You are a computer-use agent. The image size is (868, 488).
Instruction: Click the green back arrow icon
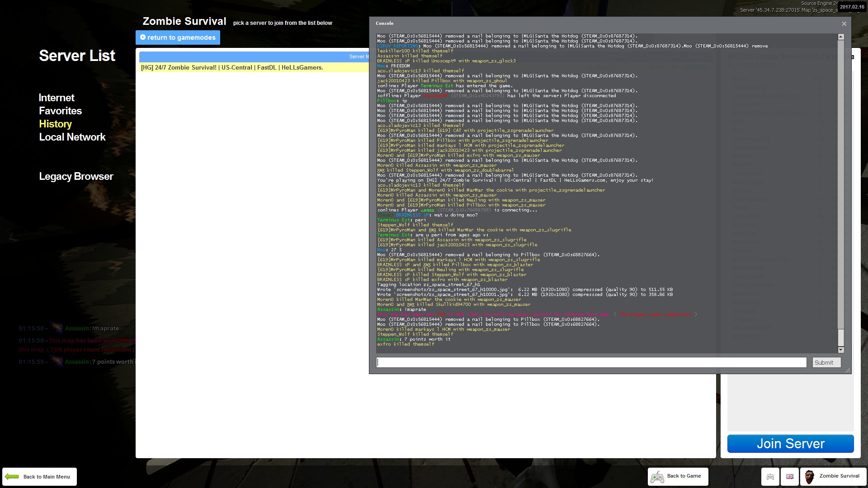pyautogui.click(x=12, y=477)
